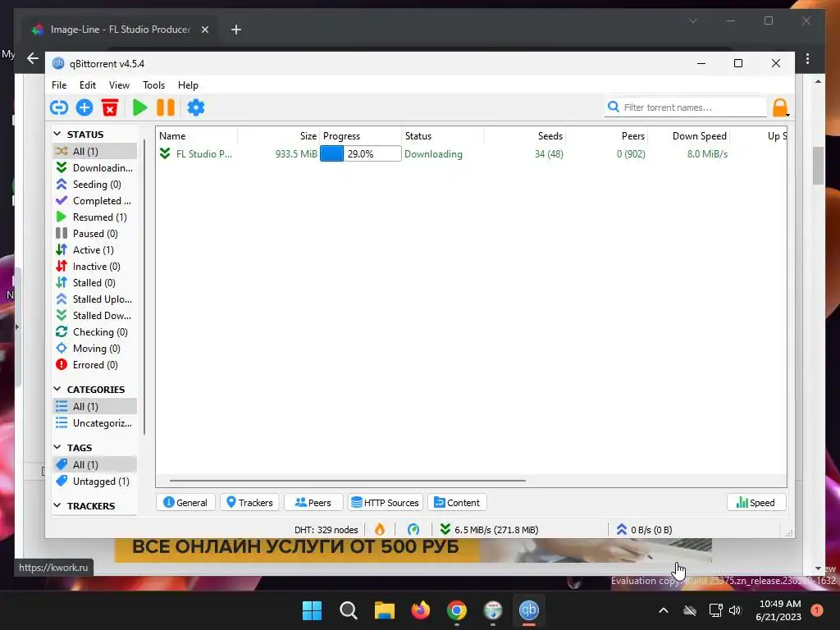Open File Explorer from the taskbar
Screen dimensions: 840x630
pyautogui.click(x=385, y=610)
